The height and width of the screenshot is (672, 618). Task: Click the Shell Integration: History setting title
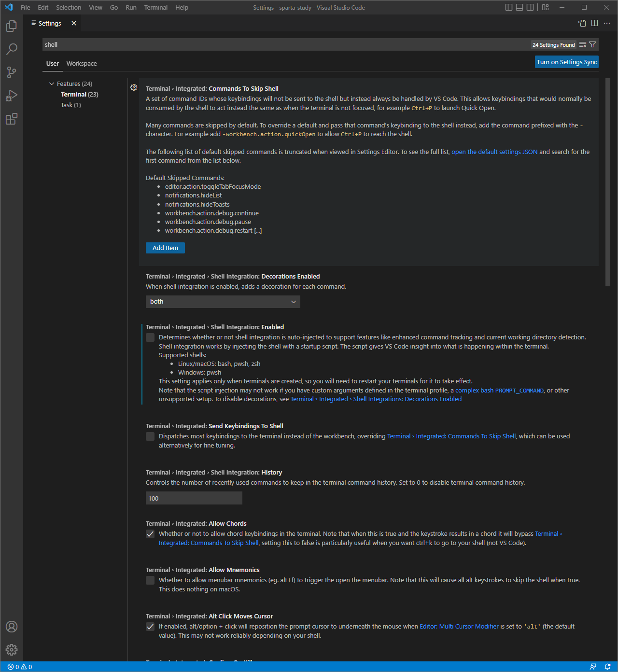214,473
